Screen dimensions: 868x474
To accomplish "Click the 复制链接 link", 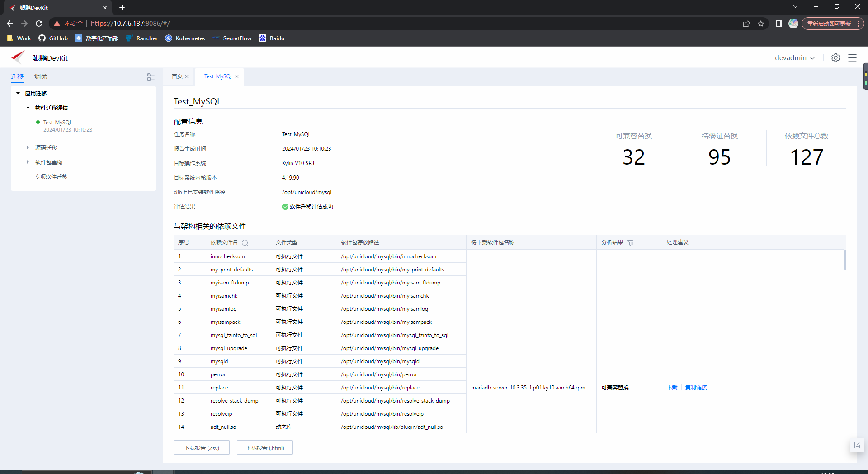I will [x=696, y=388].
